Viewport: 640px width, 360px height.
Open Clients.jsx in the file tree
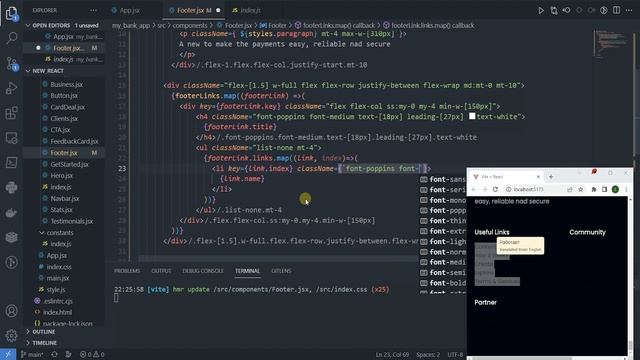click(64, 118)
